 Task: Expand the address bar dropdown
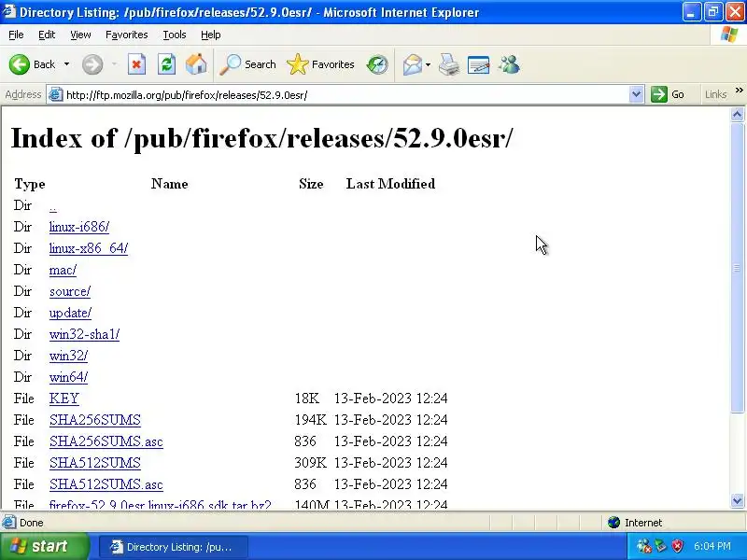tap(636, 94)
